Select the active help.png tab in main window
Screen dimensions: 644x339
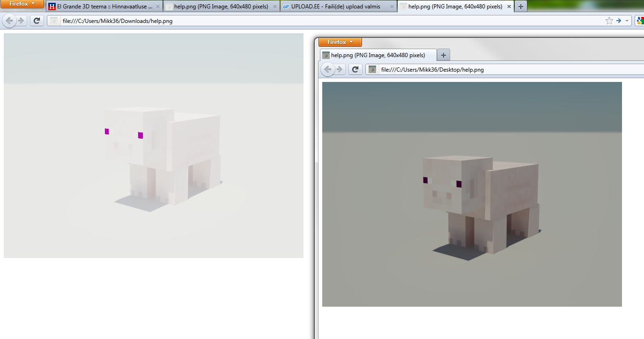[x=455, y=7]
